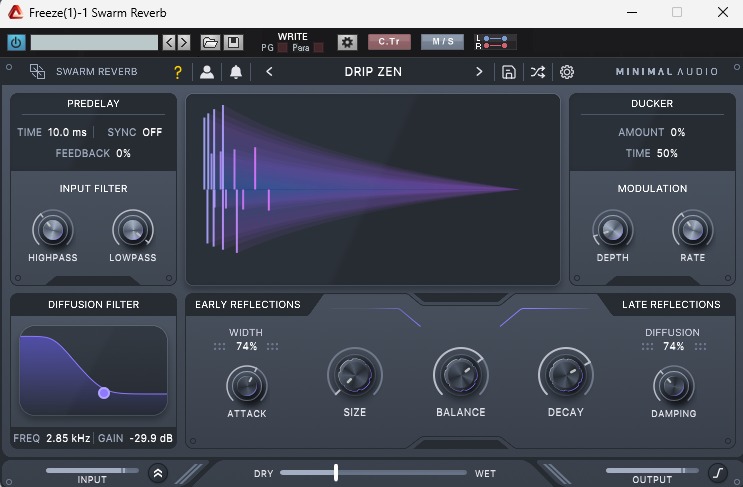Image resolution: width=743 pixels, height=487 pixels.
Task: Click the diffusion filter FREQ 2.85 kHz value
Action: (x=68, y=438)
